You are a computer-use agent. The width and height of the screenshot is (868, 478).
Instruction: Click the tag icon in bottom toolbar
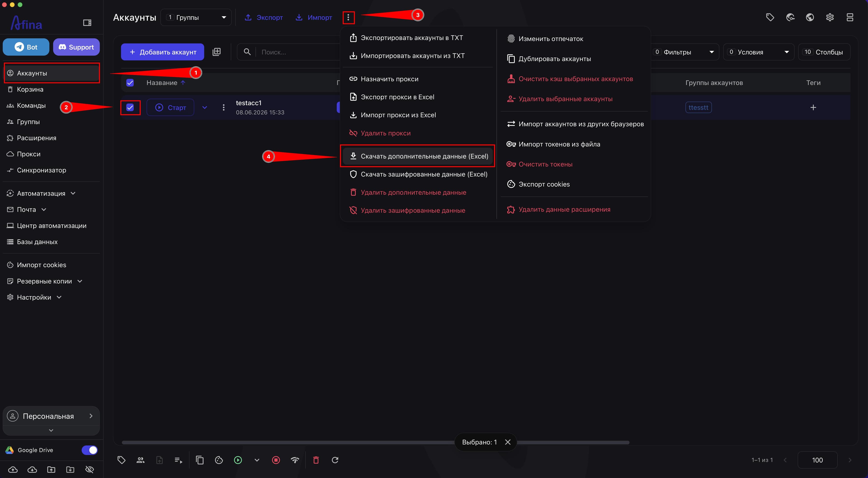pyautogui.click(x=122, y=460)
